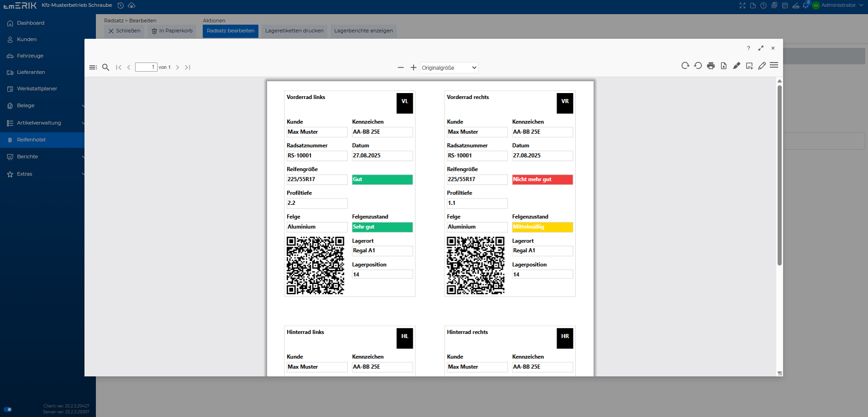Click the Administrator avatar circle

(815, 5)
